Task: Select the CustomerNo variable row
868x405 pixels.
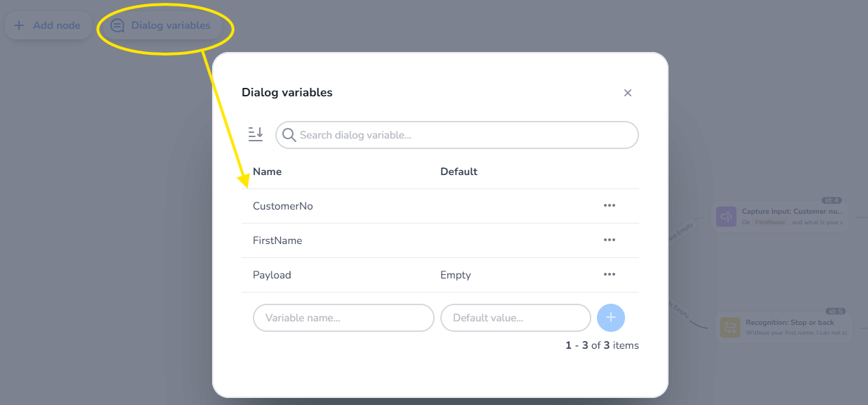Action: coord(283,206)
